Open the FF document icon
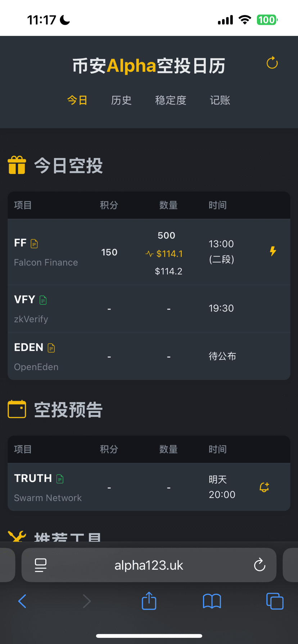This screenshot has height=644, width=298. 34,244
